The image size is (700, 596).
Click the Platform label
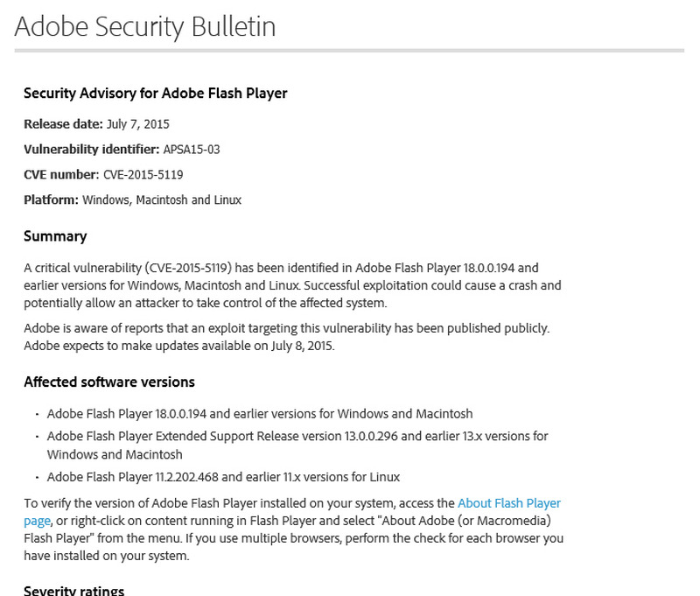click(x=51, y=200)
